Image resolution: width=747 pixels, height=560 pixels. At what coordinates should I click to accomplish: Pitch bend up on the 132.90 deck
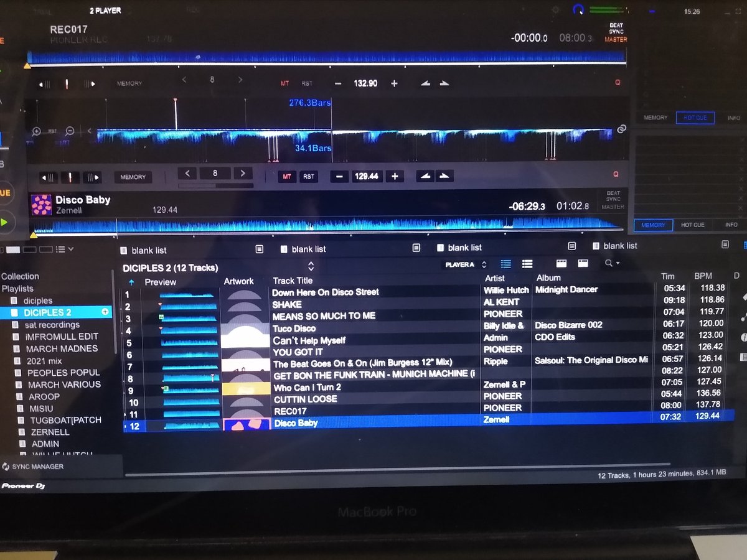tap(444, 83)
